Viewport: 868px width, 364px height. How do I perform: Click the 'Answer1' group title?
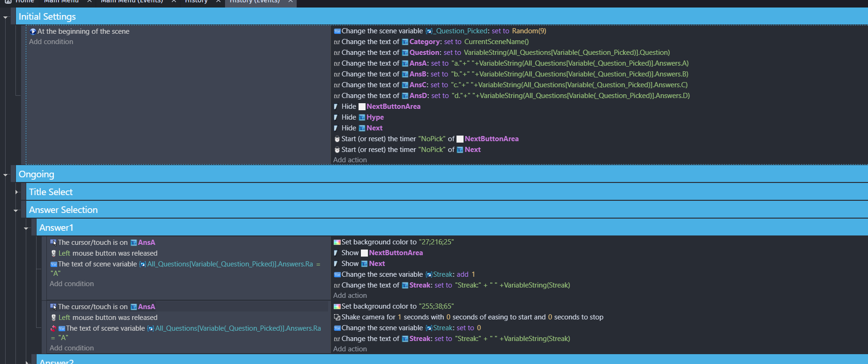(56, 227)
